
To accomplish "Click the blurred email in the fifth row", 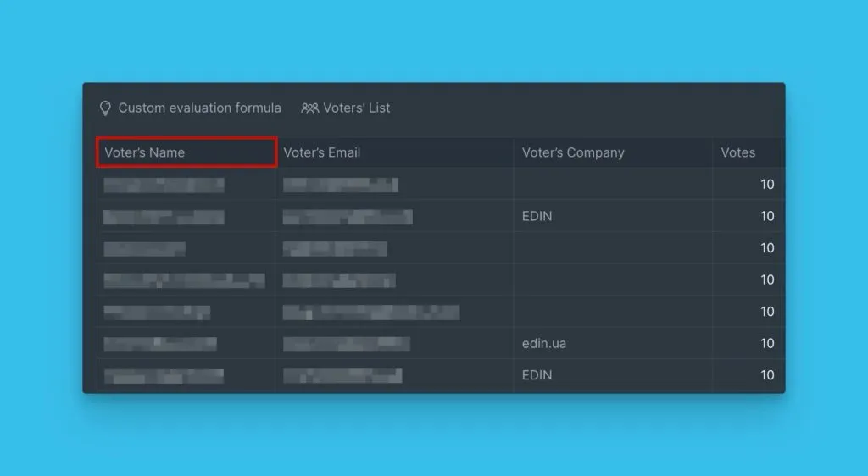I will pos(371,312).
